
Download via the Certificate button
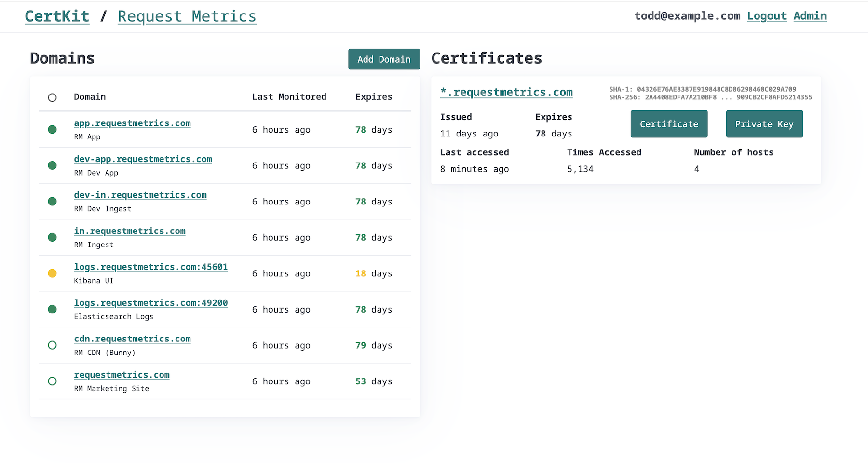coord(669,124)
